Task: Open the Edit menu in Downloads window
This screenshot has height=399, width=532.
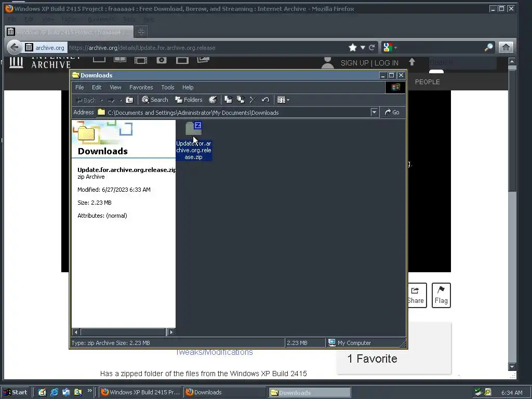Action: pyautogui.click(x=97, y=87)
